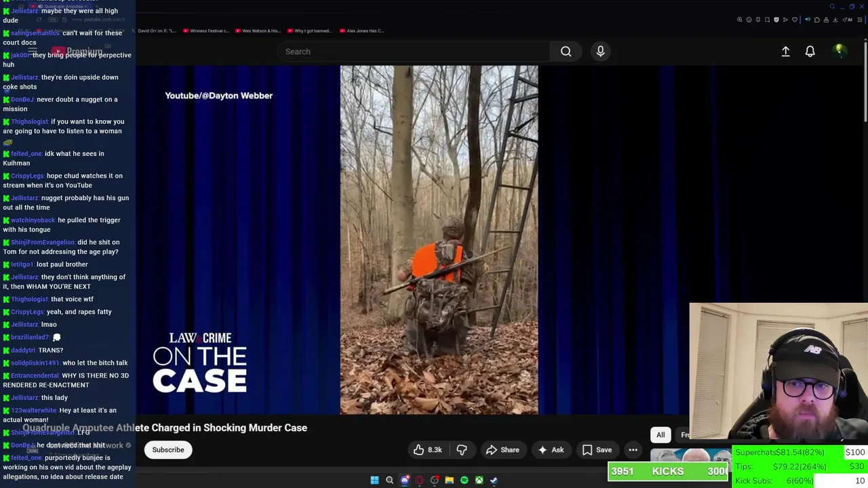This screenshot has width=868, height=488.
Task: Open YouTube notifications bell
Action: (810, 52)
